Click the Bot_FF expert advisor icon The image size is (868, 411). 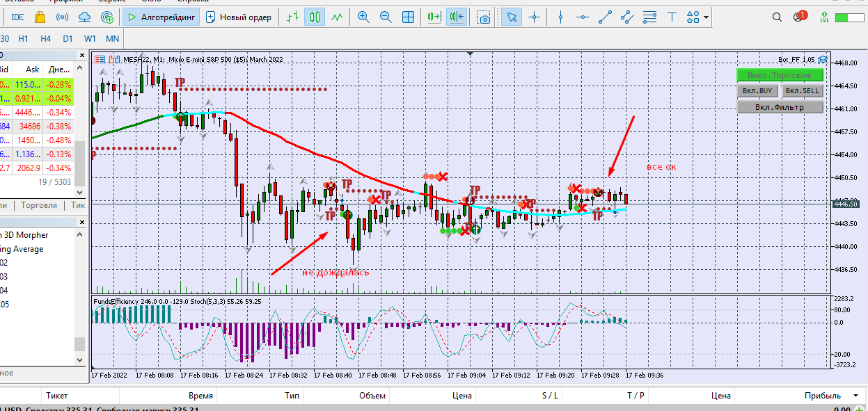tap(822, 59)
